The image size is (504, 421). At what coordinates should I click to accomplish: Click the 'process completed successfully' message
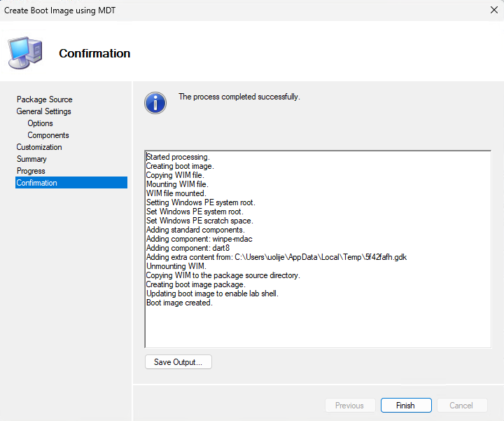click(239, 97)
